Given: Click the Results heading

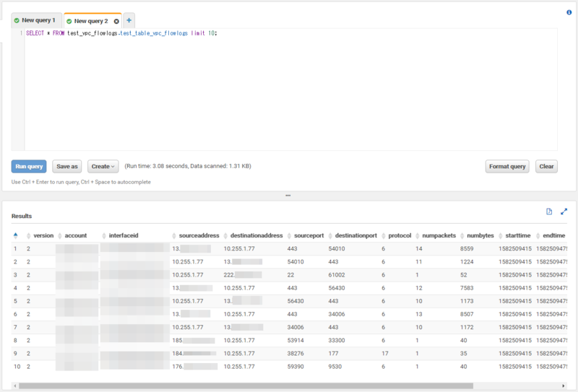Looking at the screenshot, I should coord(22,216).
